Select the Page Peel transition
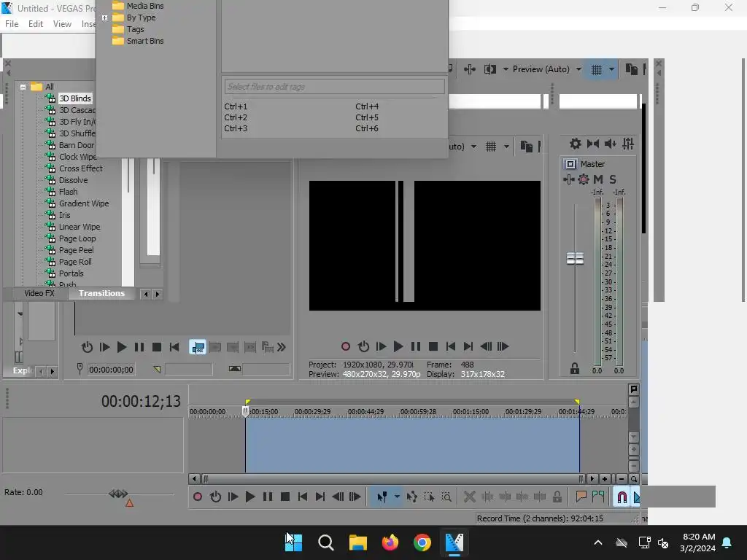747x560 pixels. [76, 250]
